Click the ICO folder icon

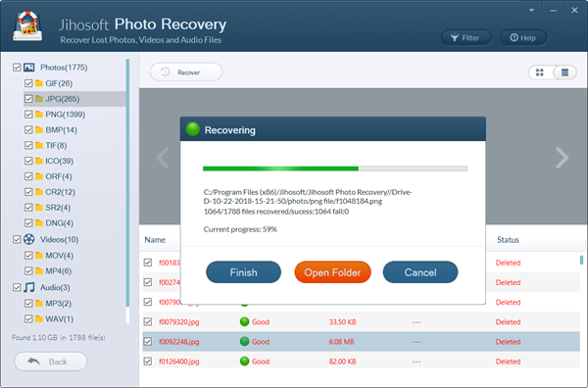tap(39, 161)
